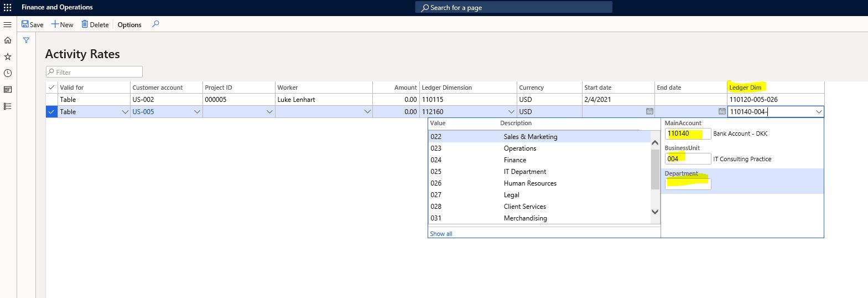The image size is (868, 298).
Task: Open the Recent clock icon
Action: [8, 73]
